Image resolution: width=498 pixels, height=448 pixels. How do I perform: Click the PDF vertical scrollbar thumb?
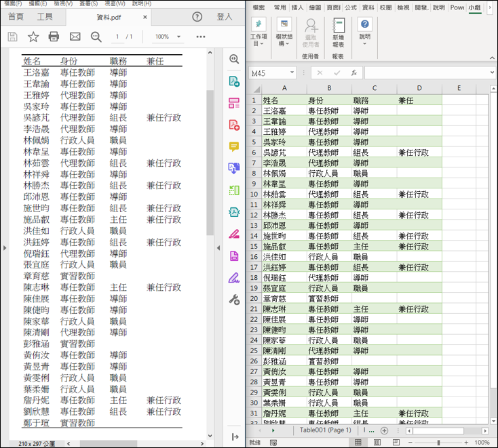click(210, 163)
